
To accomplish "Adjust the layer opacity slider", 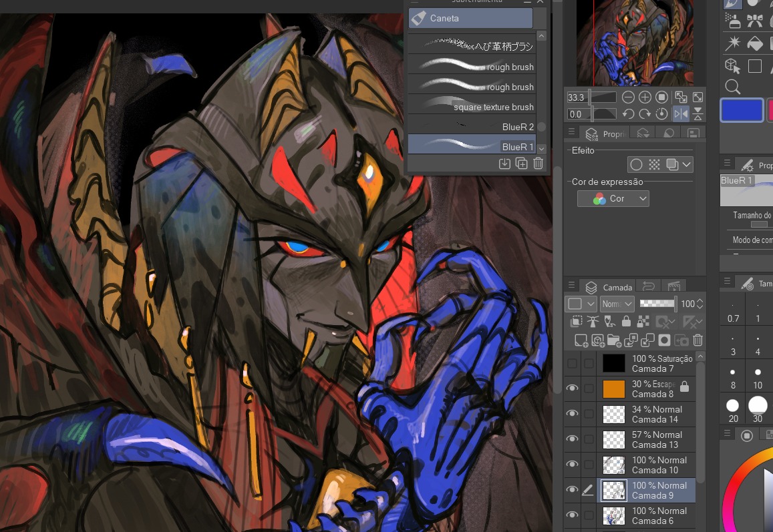I will [657, 304].
